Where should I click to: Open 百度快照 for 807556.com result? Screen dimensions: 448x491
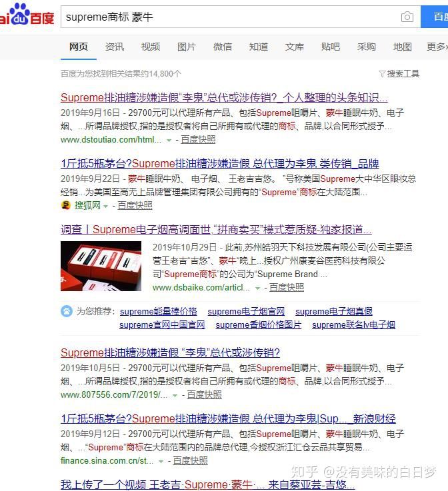coord(204,395)
